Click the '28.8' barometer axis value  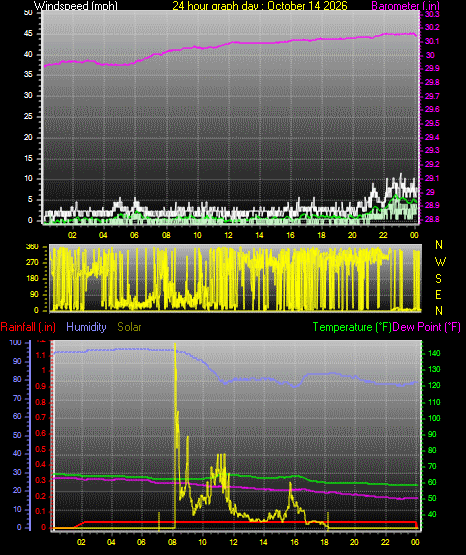(x=432, y=219)
